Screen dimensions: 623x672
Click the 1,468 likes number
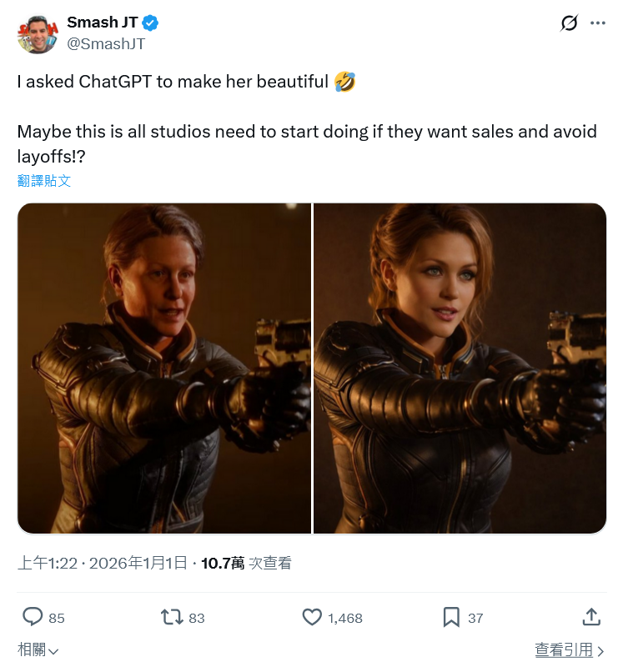pos(345,618)
